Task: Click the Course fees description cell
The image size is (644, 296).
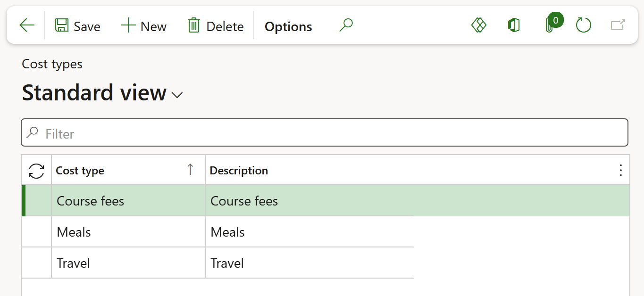Action: 244,201
